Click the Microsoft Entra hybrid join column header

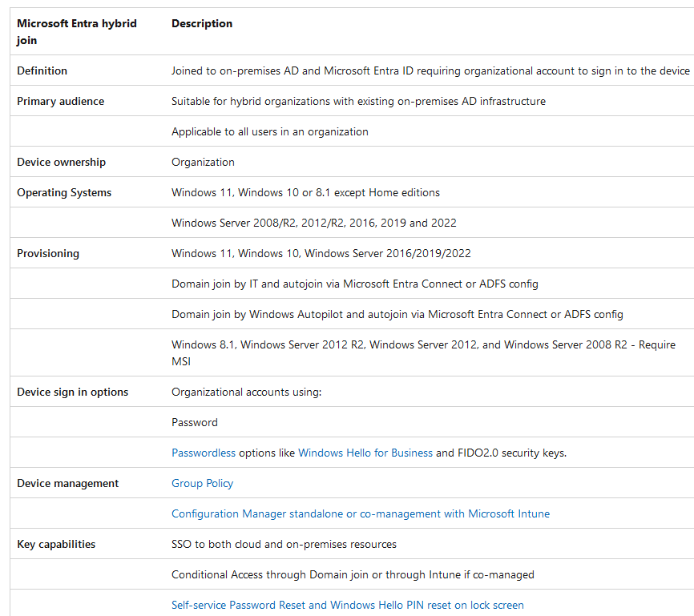point(76,31)
